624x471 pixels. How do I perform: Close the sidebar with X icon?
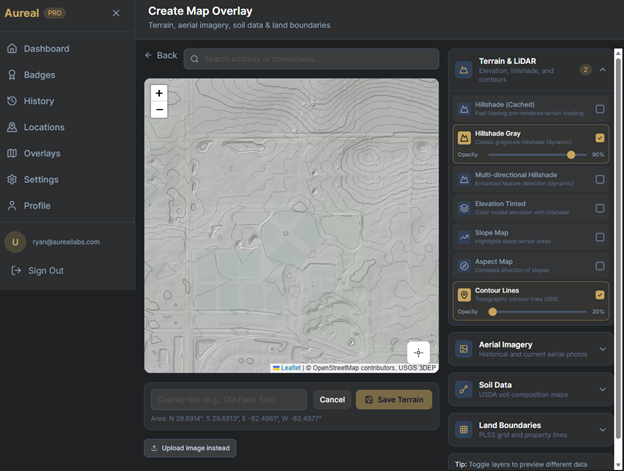[x=116, y=13]
